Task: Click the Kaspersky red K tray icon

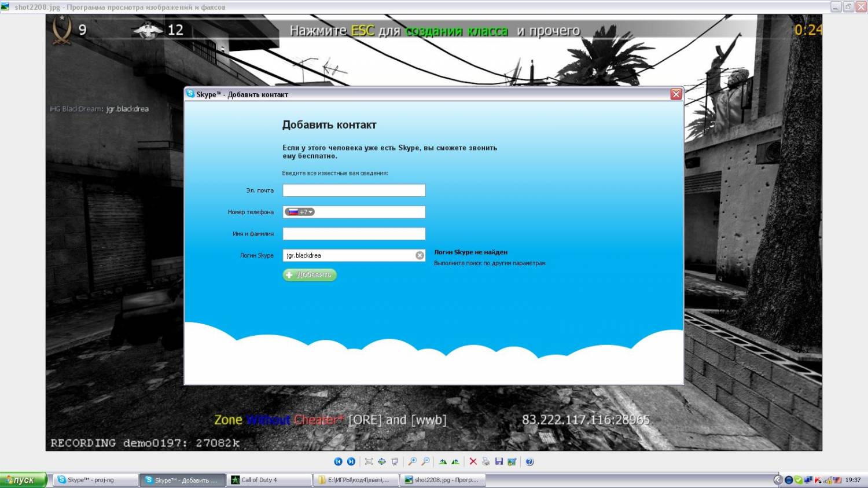Action: [x=818, y=480]
